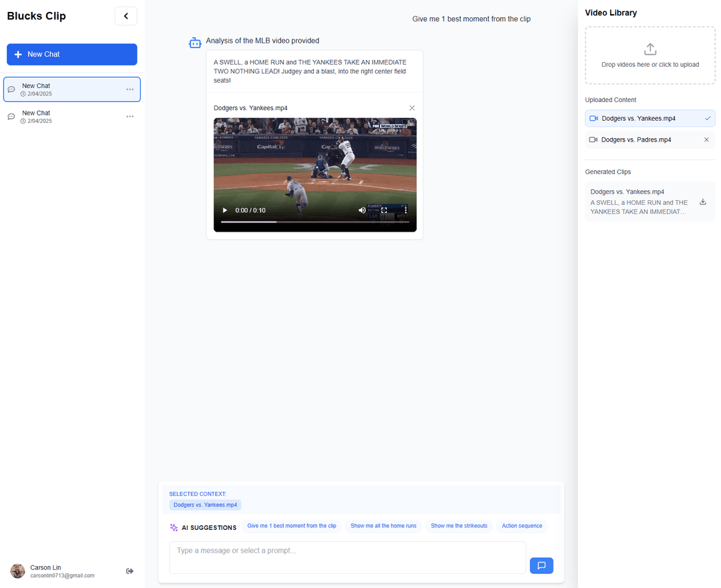Click the clock icon by the second chat's date
Image resolution: width=721 pixels, height=588 pixels.
point(23,121)
